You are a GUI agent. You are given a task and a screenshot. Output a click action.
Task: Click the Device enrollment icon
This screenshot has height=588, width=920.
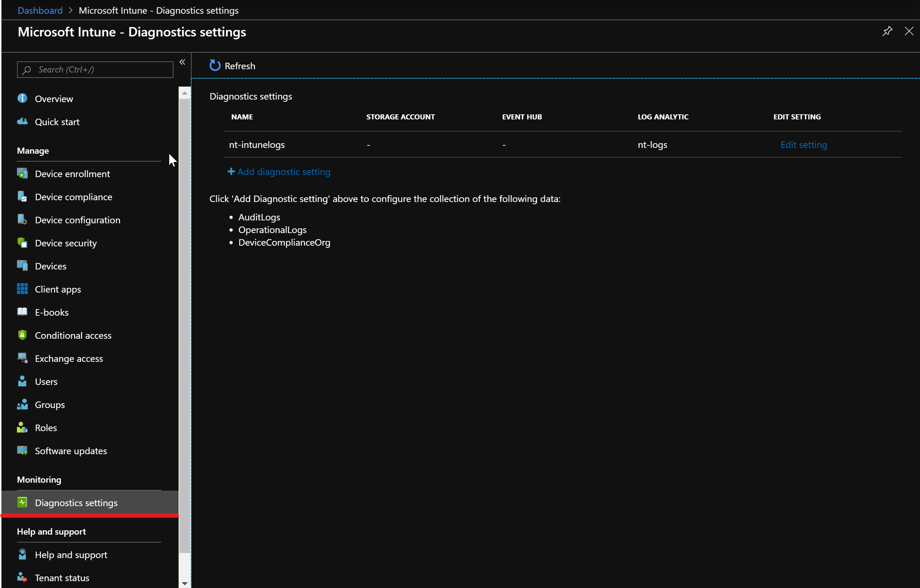[22, 174]
